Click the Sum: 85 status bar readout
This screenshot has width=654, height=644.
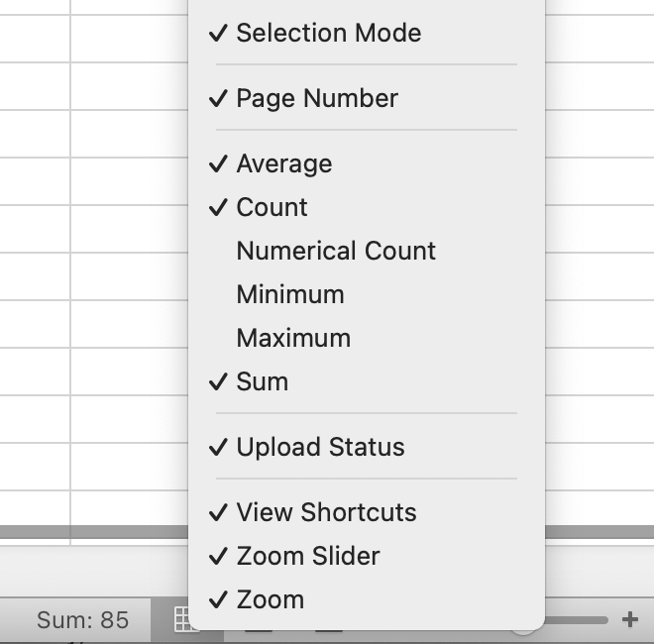pyautogui.click(x=82, y=621)
